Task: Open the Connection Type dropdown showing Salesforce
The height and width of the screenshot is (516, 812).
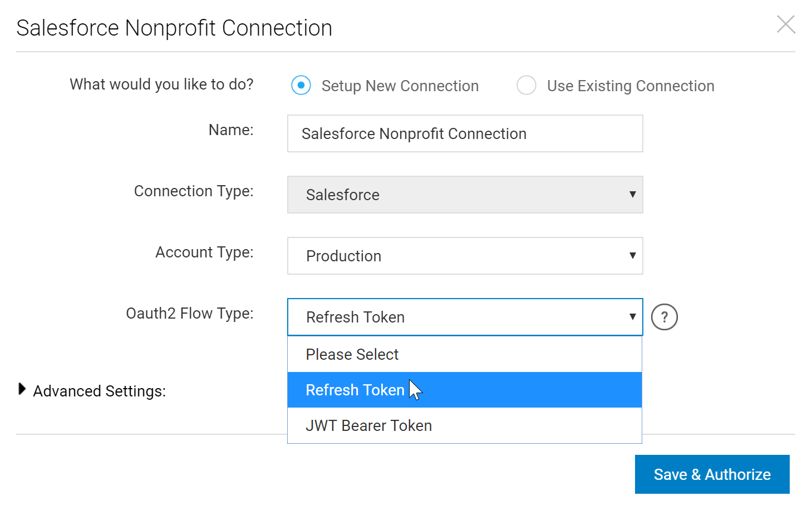Action: click(465, 195)
